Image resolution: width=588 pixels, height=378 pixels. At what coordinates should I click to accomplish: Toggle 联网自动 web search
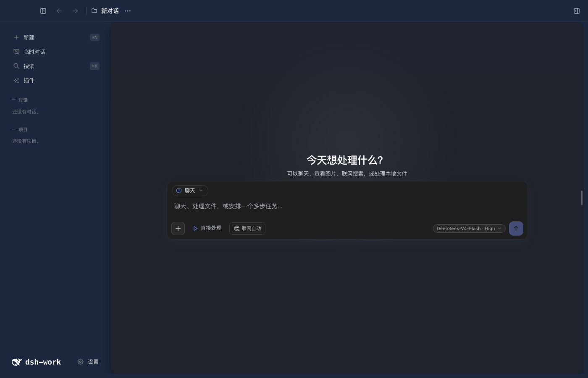pyautogui.click(x=247, y=228)
